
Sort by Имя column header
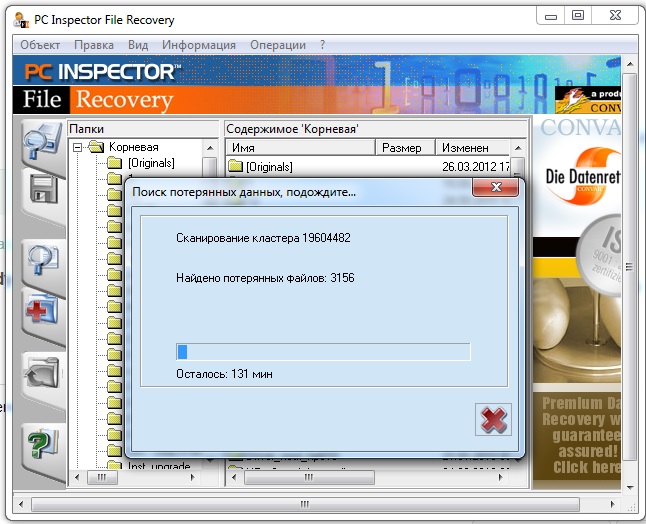pos(301,147)
